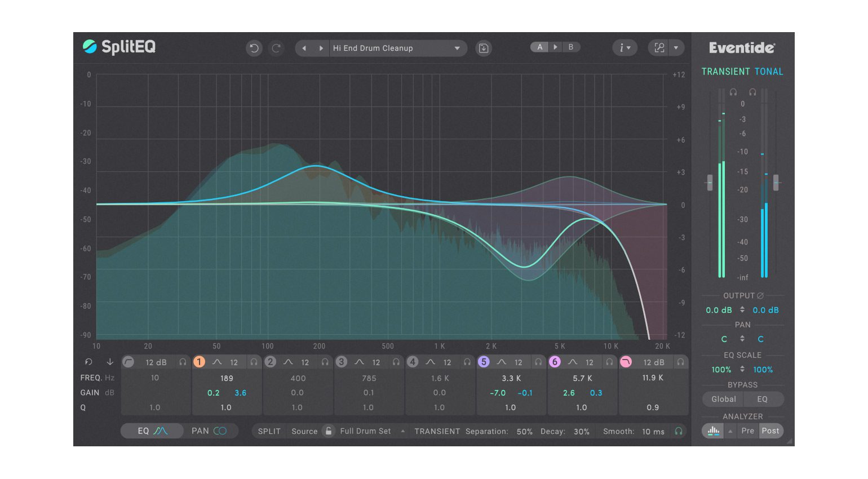
Task: Click the Transient output 0.0 dB value
Action: [x=719, y=311]
